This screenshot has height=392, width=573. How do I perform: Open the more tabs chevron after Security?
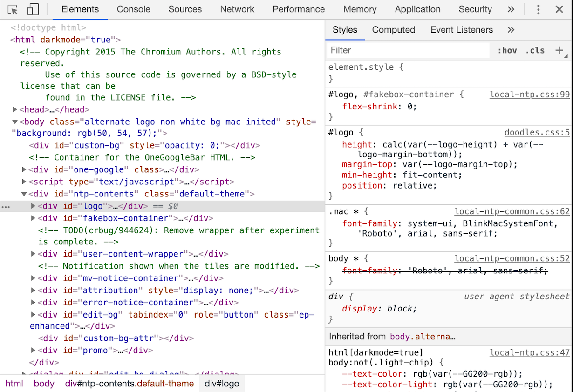click(511, 9)
